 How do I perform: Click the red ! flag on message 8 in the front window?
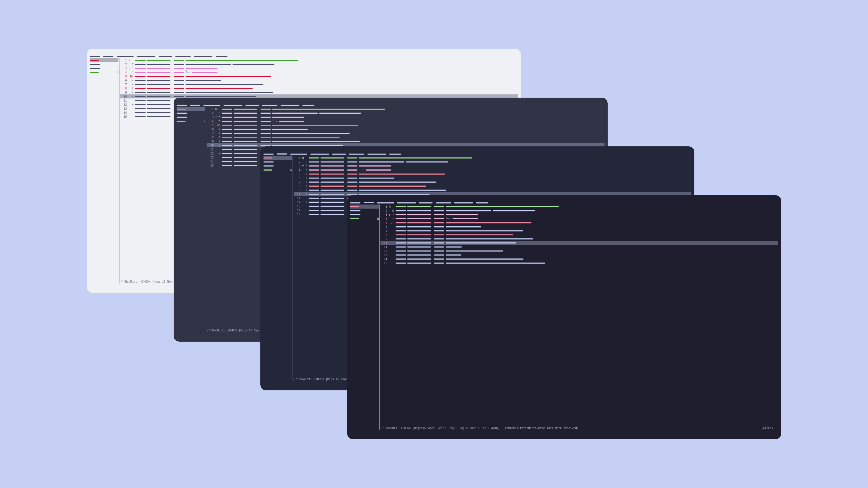[393, 235]
